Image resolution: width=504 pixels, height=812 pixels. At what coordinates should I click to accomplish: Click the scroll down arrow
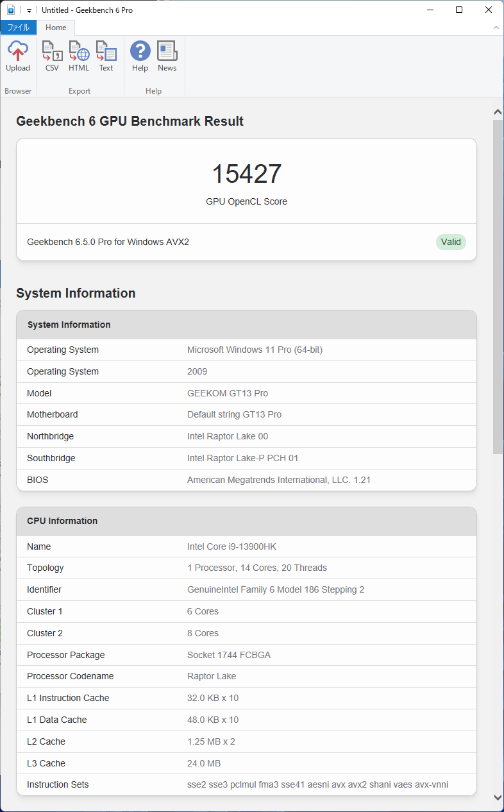click(x=498, y=797)
